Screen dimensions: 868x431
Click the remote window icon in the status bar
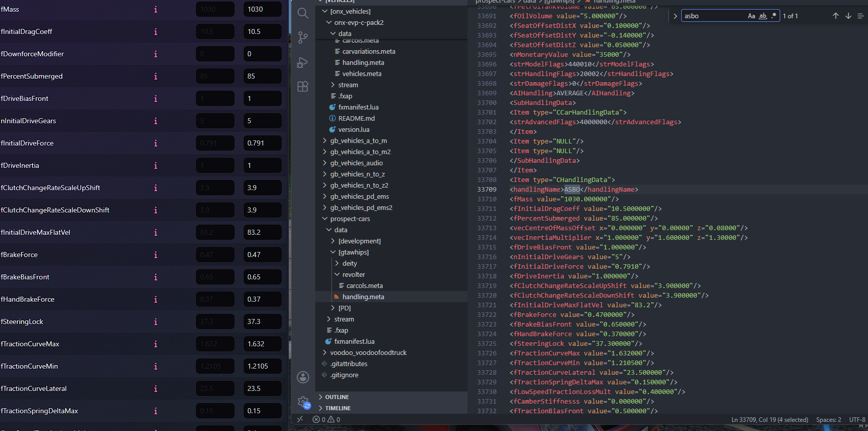pyautogui.click(x=300, y=419)
